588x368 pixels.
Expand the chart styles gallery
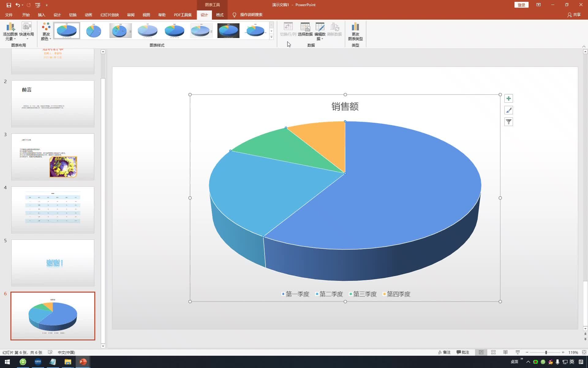point(271,37)
